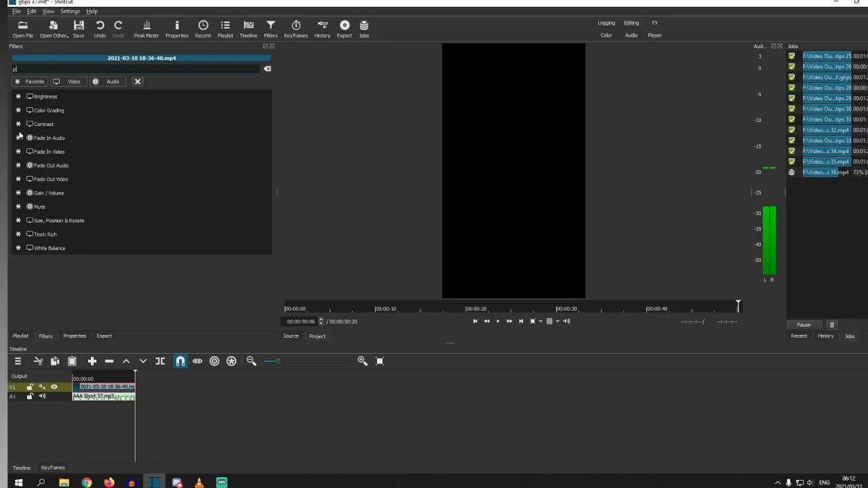The image size is (868, 488).
Task: Open the Help menu
Action: (92, 12)
